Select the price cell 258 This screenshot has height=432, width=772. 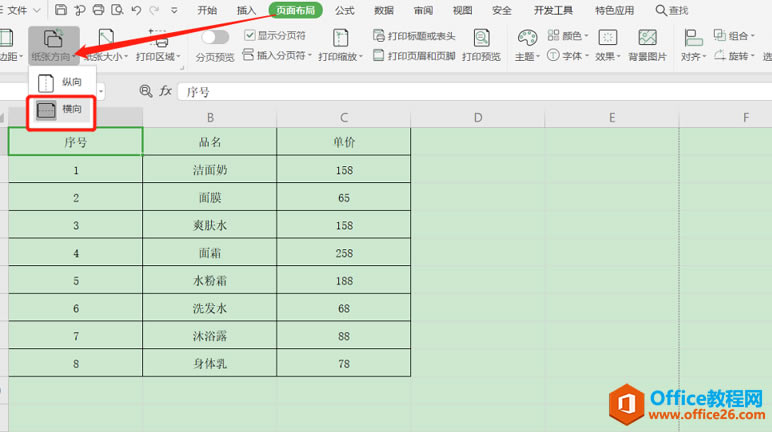[344, 253]
